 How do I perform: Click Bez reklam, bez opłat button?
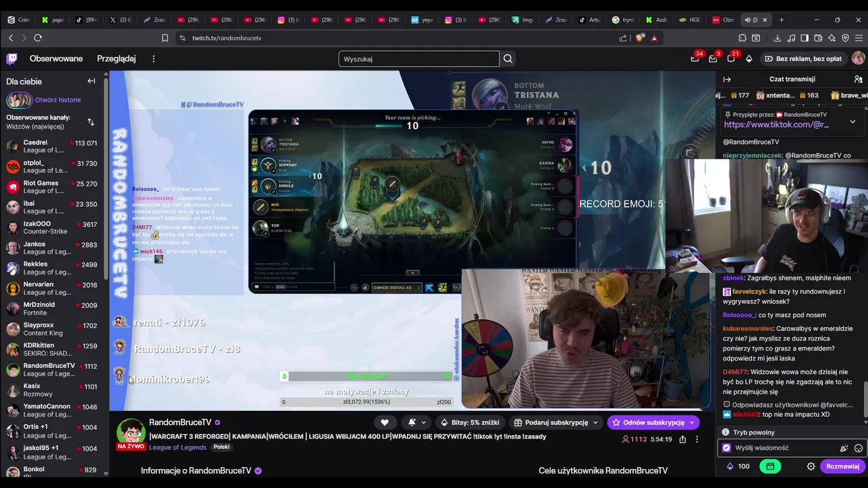click(803, 59)
